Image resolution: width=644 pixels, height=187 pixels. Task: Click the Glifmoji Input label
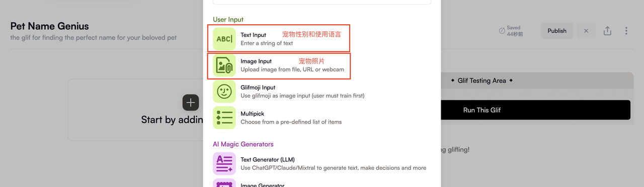point(258,88)
